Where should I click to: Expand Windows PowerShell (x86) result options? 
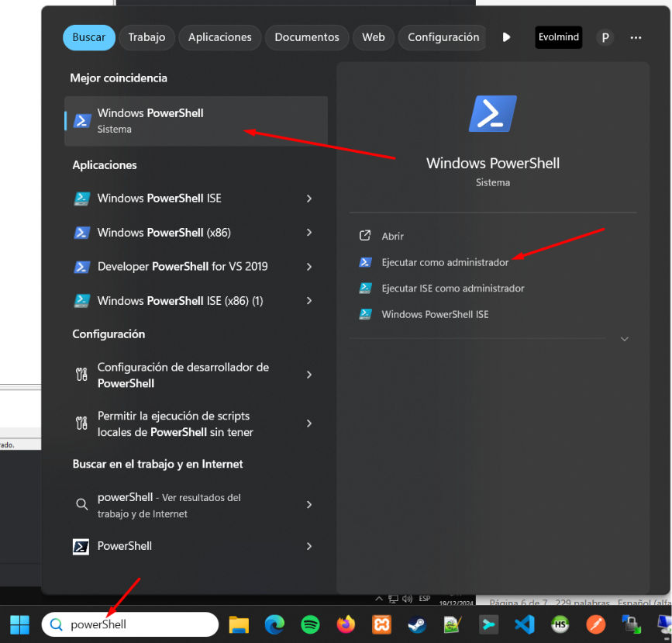309,233
